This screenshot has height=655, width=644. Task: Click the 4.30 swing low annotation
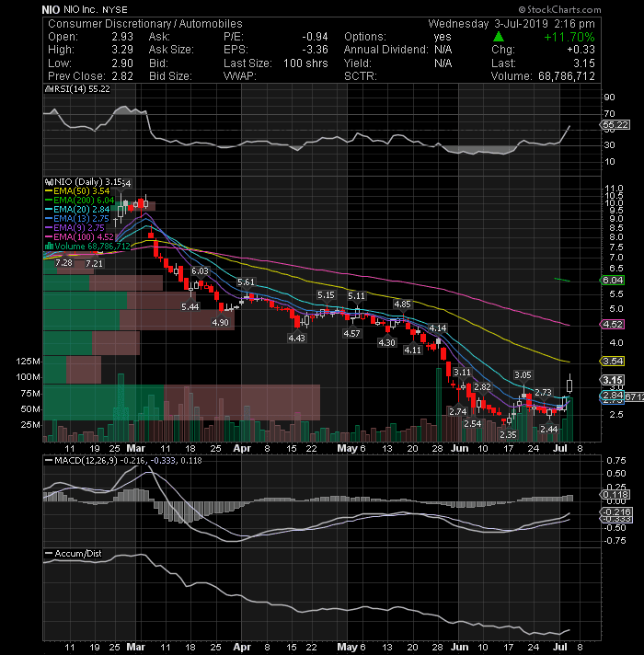tap(386, 342)
